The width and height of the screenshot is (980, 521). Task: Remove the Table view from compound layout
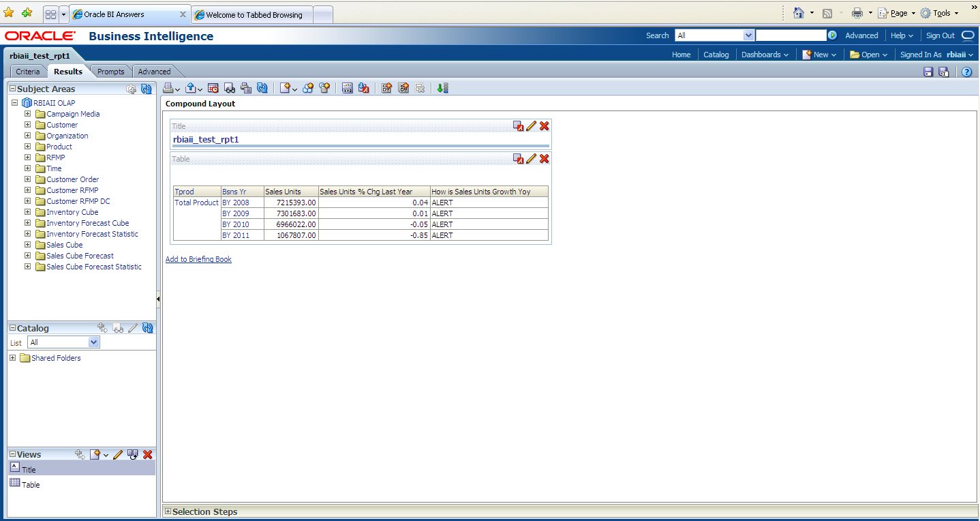[x=544, y=159]
